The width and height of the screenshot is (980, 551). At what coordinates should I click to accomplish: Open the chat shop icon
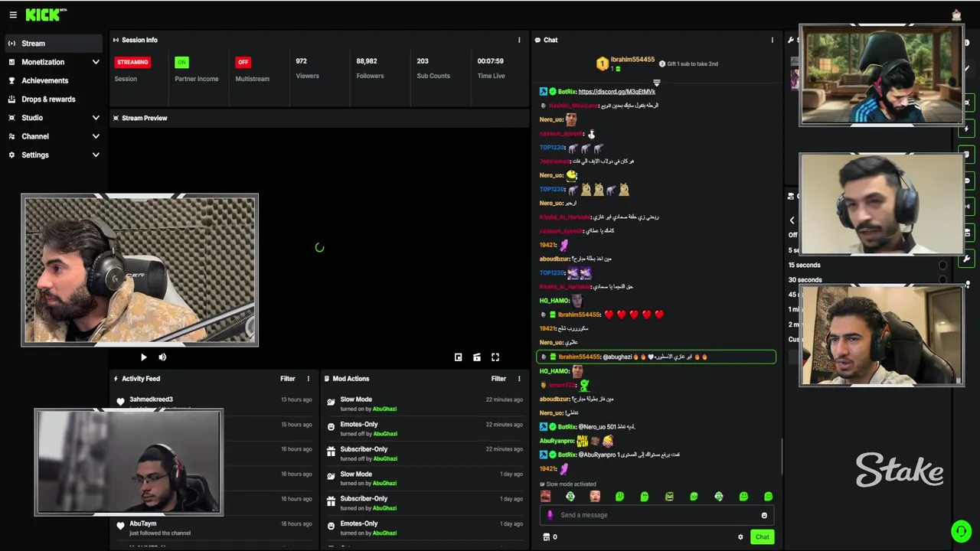click(x=546, y=537)
